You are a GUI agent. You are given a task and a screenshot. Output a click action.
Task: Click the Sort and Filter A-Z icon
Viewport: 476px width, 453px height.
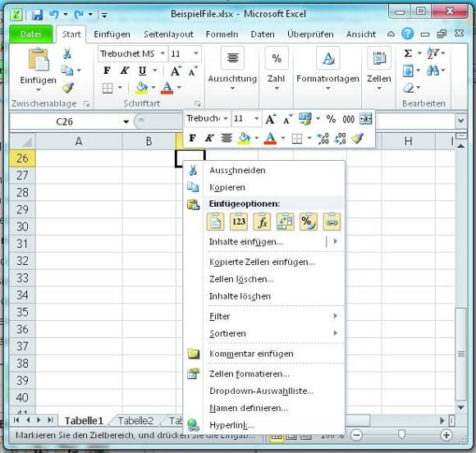tap(433, 53)
